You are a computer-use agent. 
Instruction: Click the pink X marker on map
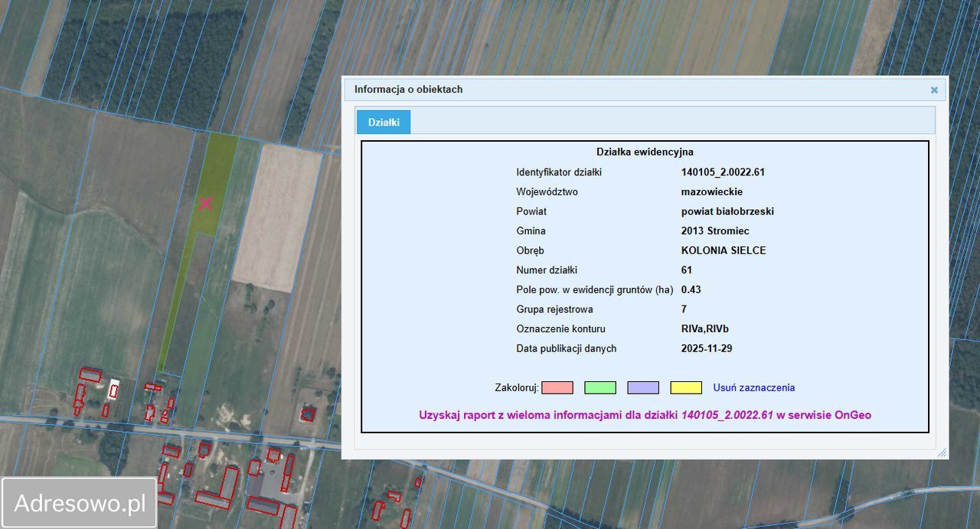pos(205,203)
